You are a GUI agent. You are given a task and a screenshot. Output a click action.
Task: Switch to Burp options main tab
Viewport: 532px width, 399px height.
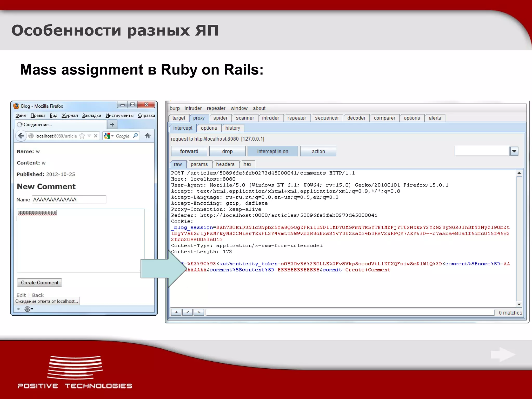click(412, 118)
